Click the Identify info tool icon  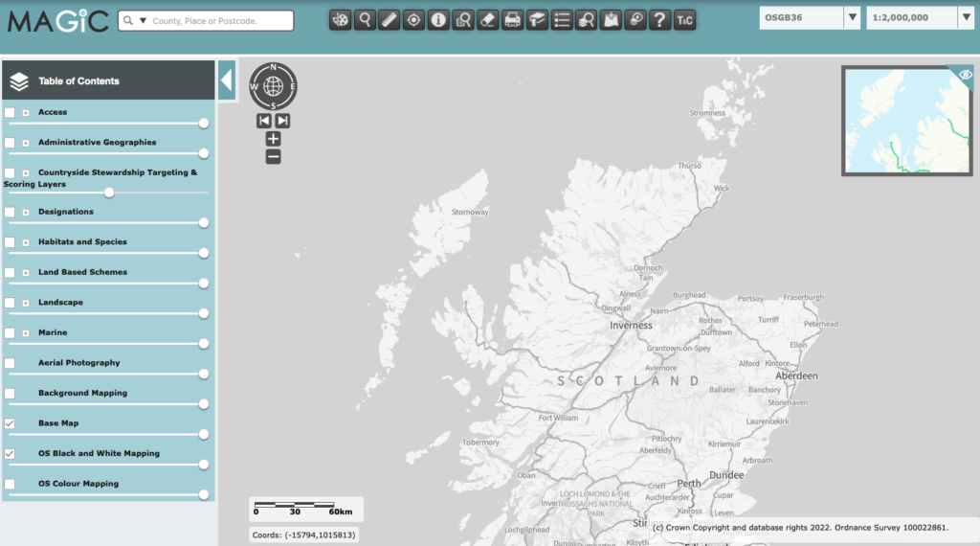[438, 20]
